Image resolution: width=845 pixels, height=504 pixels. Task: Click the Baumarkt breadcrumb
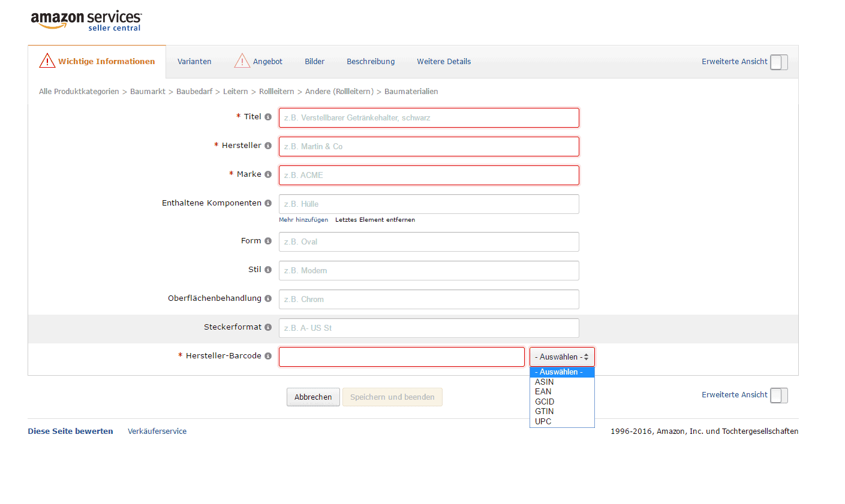click(148, 92)
